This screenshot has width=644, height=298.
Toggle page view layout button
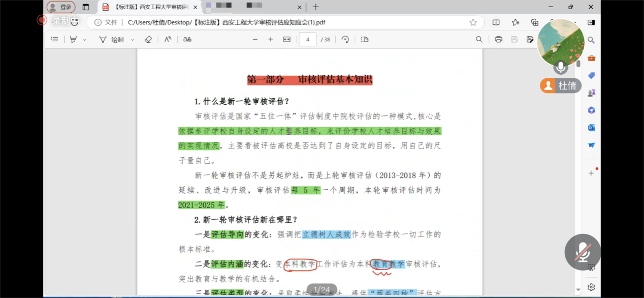[x=365, y=40]
